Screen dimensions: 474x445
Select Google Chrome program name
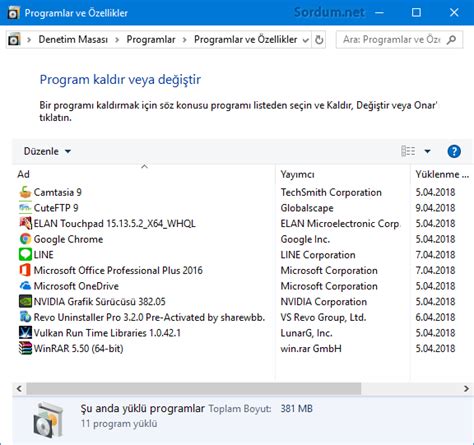pyautogui.click(x=68, y=239)
